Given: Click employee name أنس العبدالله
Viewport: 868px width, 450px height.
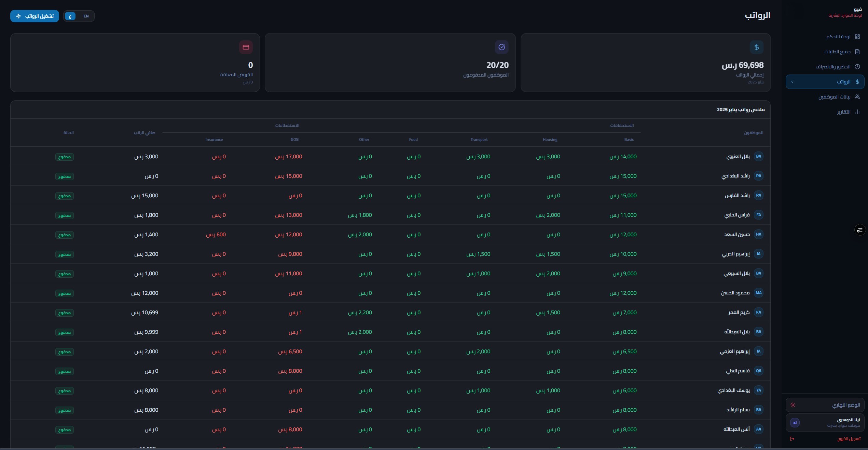Looking at the screenshot, I should pos(736,429).
